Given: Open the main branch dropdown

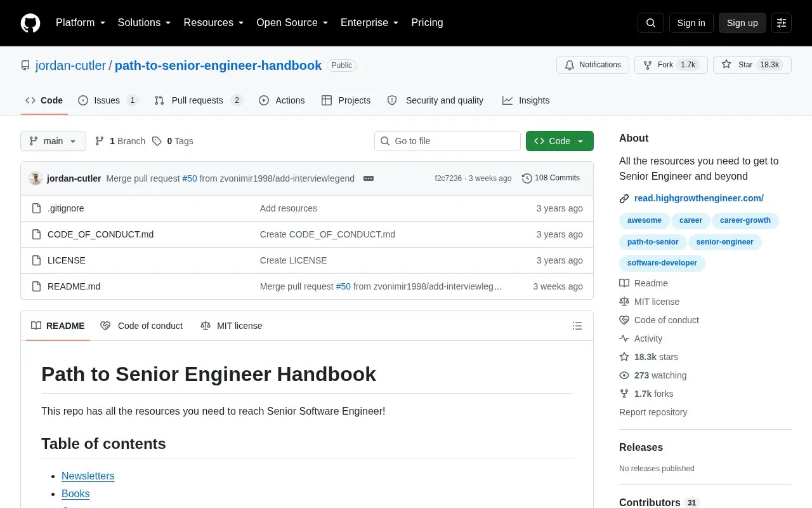Looking at the screenshot, I should coord(53,141).
